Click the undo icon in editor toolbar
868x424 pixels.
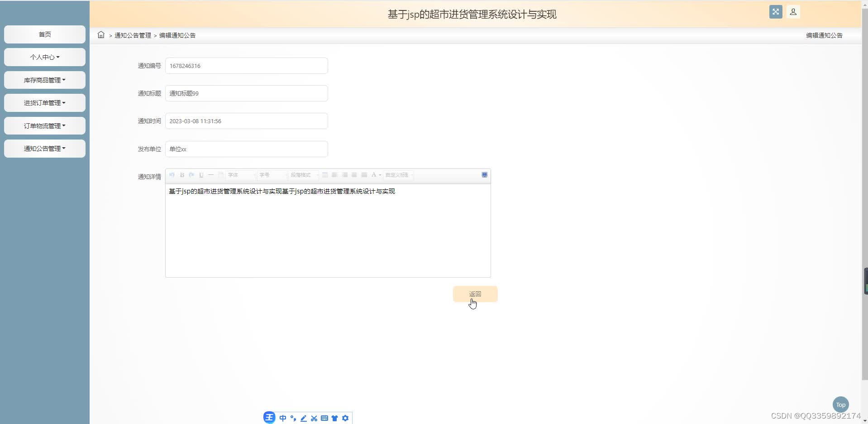(172, 175)
